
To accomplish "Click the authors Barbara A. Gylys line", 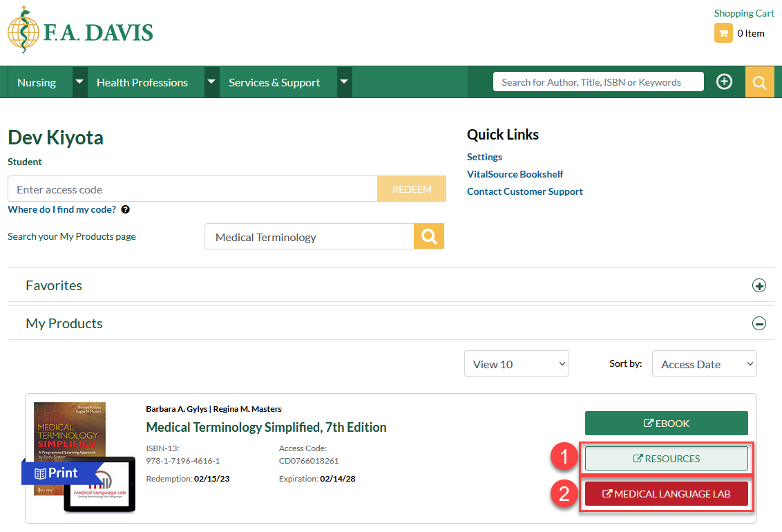I will pyautogui.click(x=214, y=409).
